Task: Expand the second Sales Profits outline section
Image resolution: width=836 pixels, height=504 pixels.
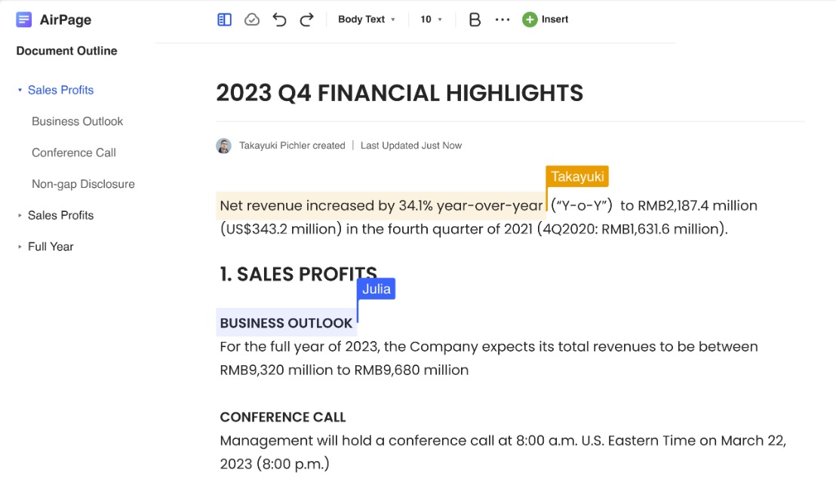Action: (x=20, y=216)
